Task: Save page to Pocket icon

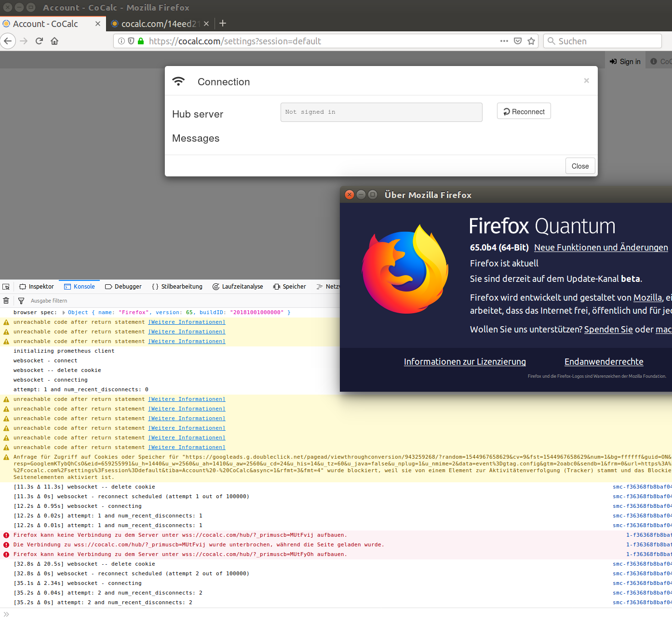Action: point(518,41)
